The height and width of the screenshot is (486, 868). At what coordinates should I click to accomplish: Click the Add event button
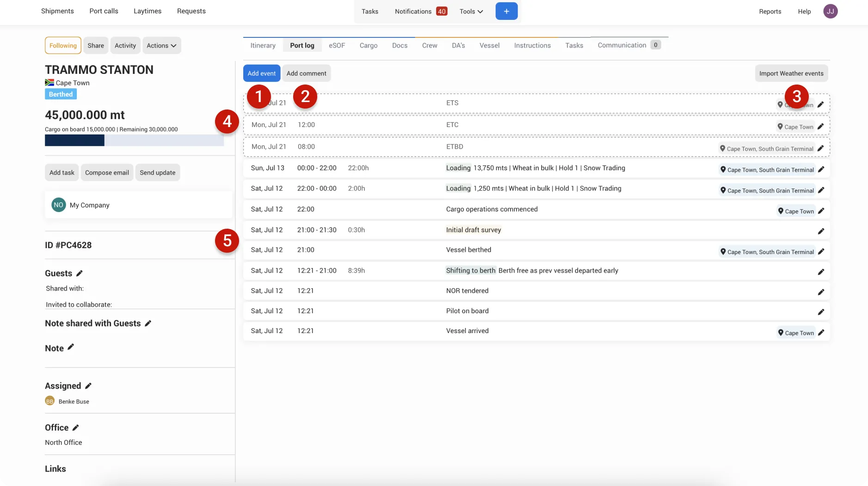[262, 73]
